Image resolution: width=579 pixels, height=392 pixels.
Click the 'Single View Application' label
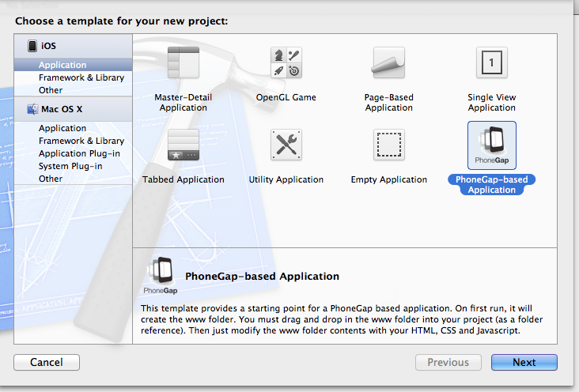coord(492,103)
